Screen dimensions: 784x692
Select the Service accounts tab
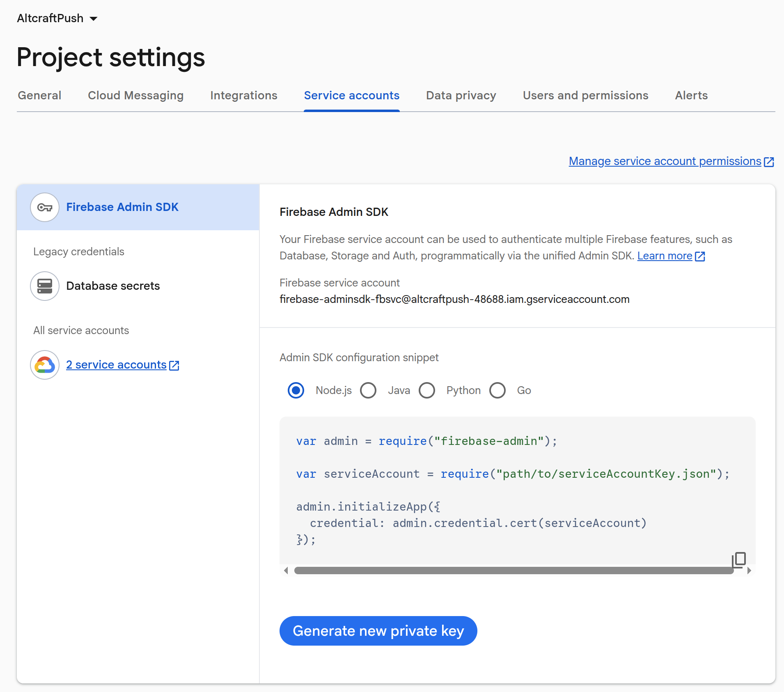[x=352, y=95]
